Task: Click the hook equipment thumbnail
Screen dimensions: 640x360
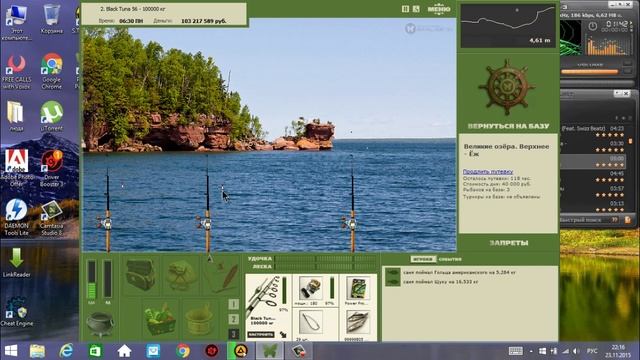Action: pyautogui.click(x=310, y=323)
